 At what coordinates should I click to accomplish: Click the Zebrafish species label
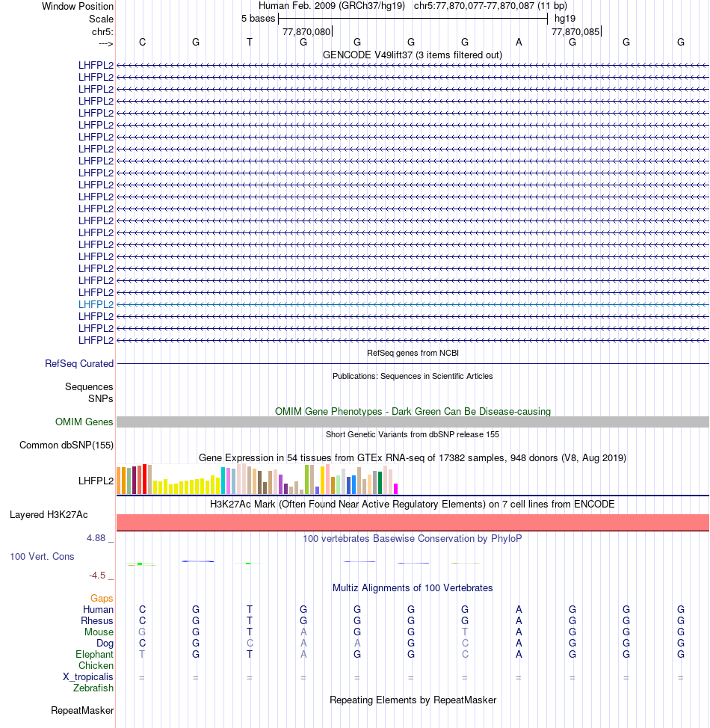click(93, 688)
